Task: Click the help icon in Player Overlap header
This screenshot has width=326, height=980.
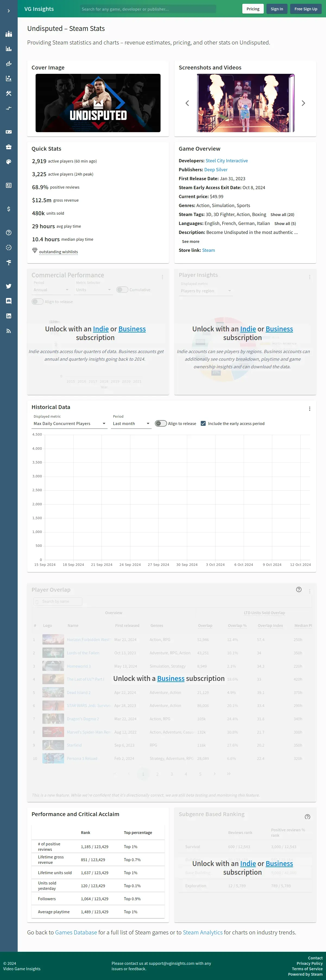Action: 299,589
